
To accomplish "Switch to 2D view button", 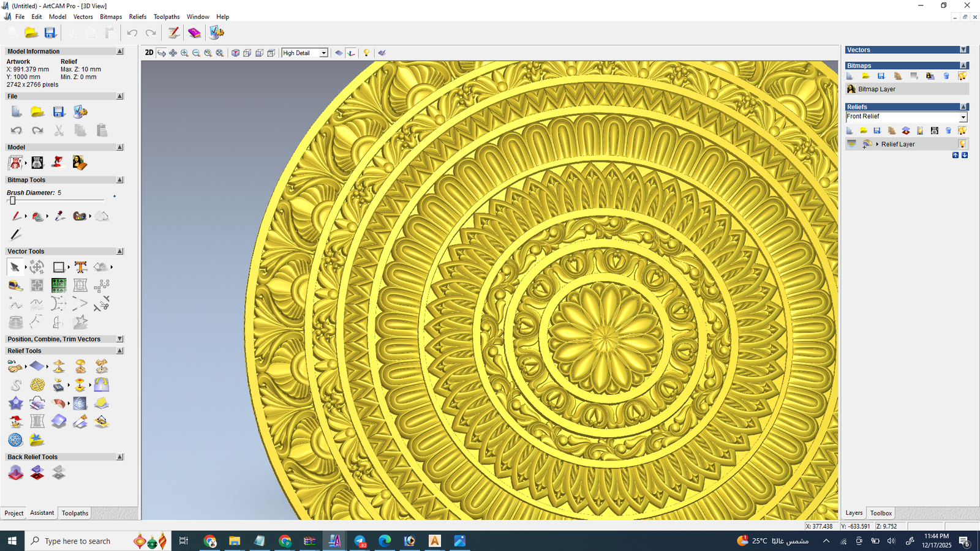I will [149, 53].
